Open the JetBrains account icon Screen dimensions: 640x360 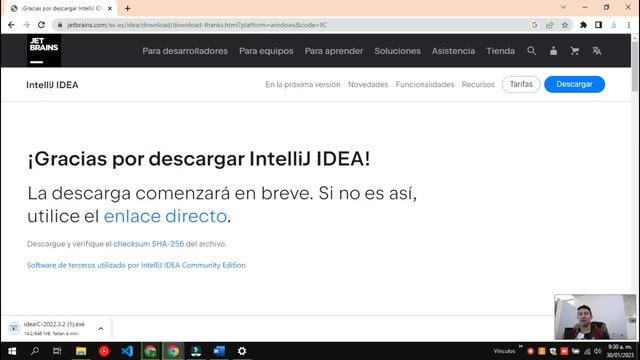(553, 51)
